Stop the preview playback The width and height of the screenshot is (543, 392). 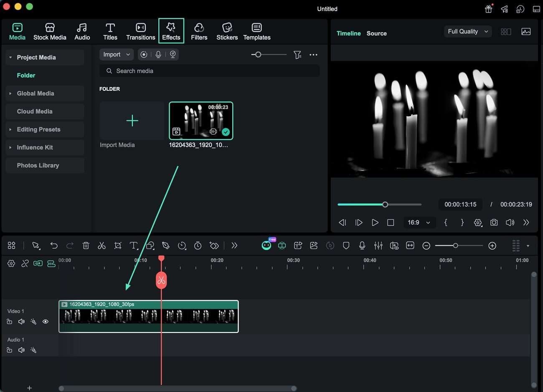click(x=391, y=222)
